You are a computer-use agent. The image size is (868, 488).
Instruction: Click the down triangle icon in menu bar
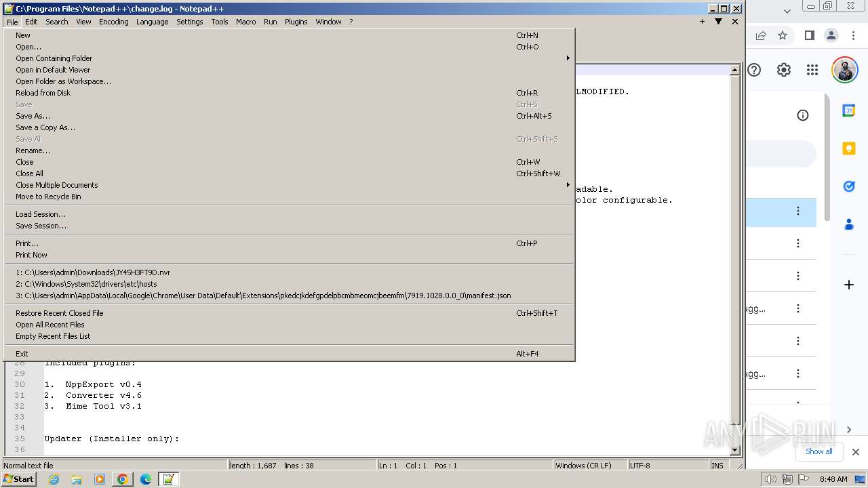point(718,22)
